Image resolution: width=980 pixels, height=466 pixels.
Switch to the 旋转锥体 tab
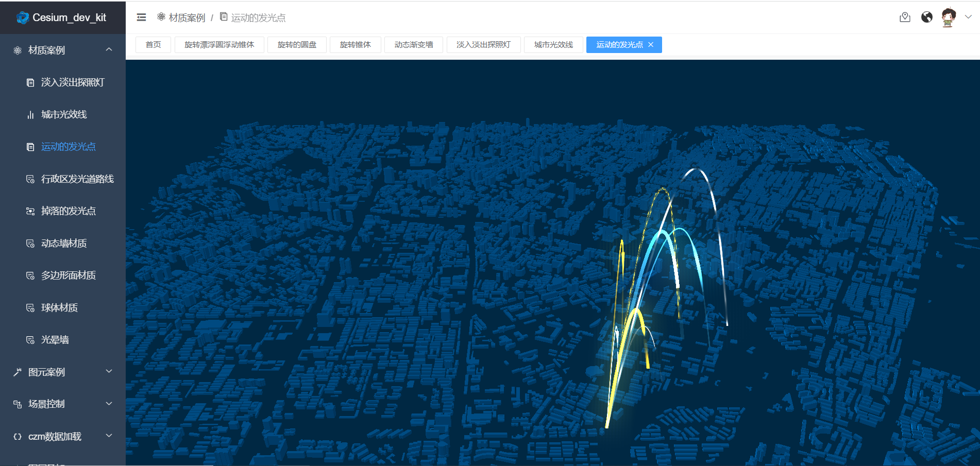pos(356,45)
